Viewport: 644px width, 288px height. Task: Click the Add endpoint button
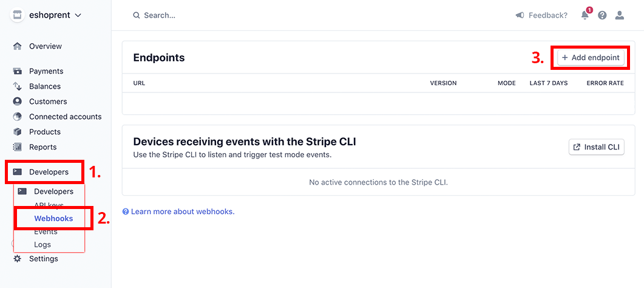click(x=591, y=58)
